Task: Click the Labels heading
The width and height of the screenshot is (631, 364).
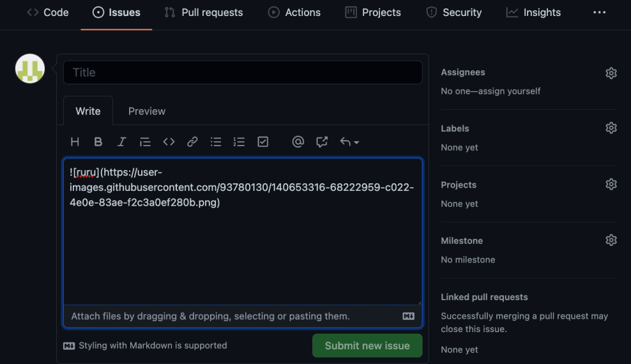Action: tap(455, 128)
